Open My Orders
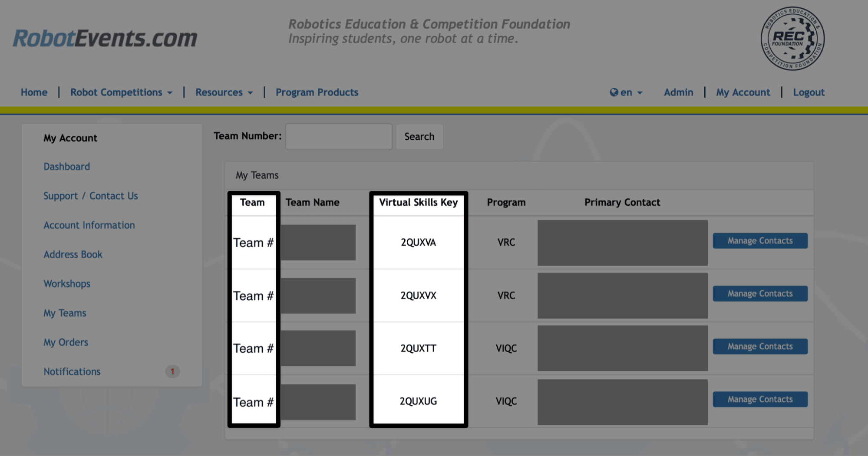Viewport: 868px width, 456px height. (x=66, y=342)
